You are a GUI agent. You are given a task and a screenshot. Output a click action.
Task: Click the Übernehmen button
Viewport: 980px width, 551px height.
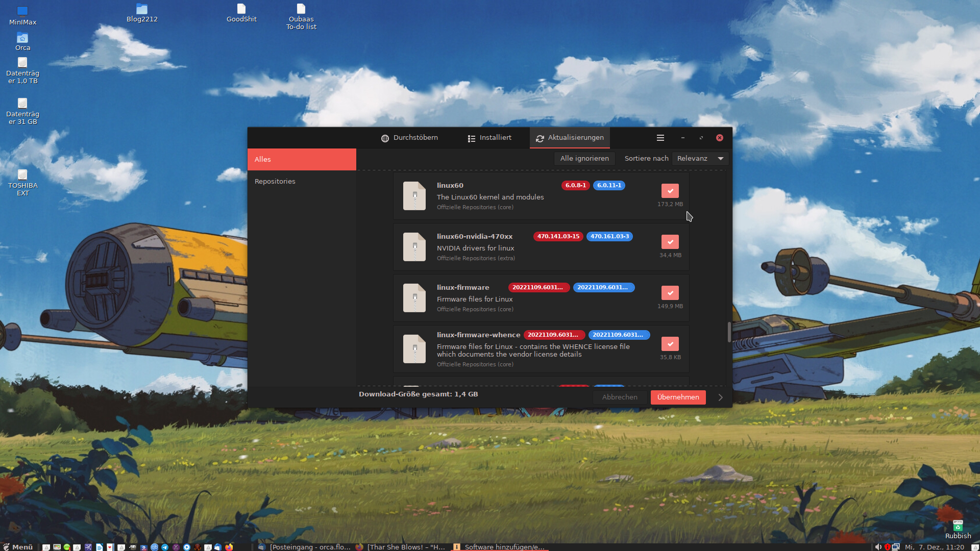point(678,397)
